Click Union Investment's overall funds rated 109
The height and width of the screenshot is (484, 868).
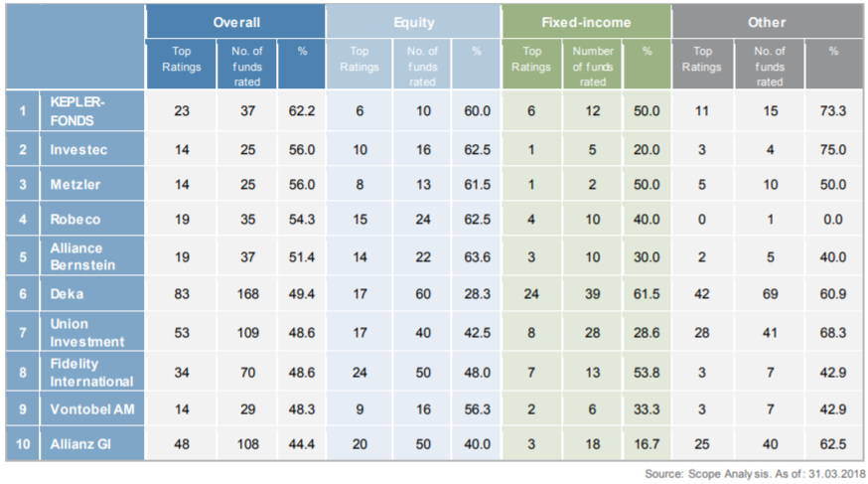click(247, 332)
